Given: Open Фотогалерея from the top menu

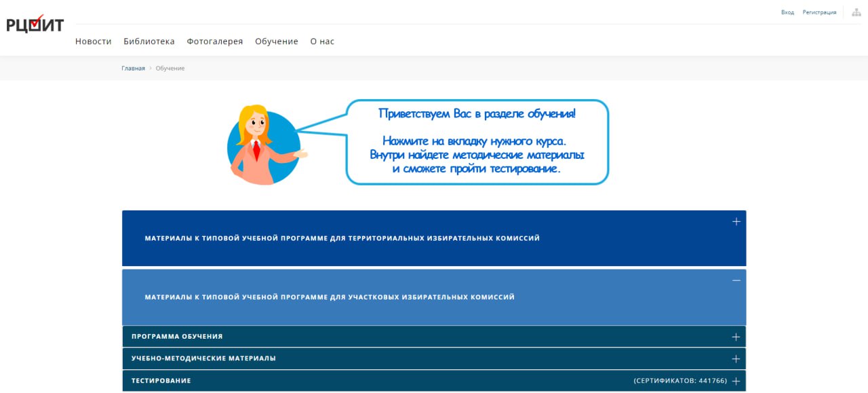Looking at the screenshot, I should [x=214, y=41].
